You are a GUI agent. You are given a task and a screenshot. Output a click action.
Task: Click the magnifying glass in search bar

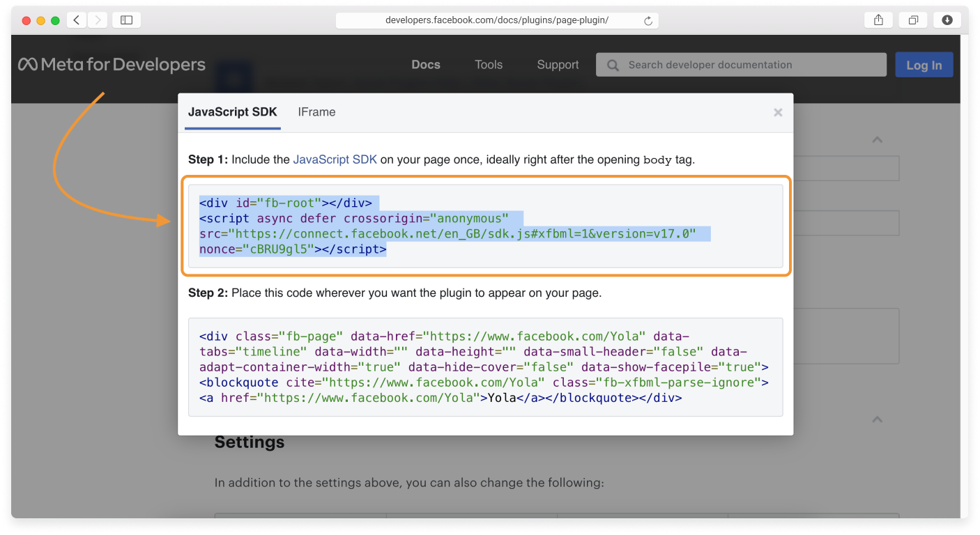tap(612, 65)
